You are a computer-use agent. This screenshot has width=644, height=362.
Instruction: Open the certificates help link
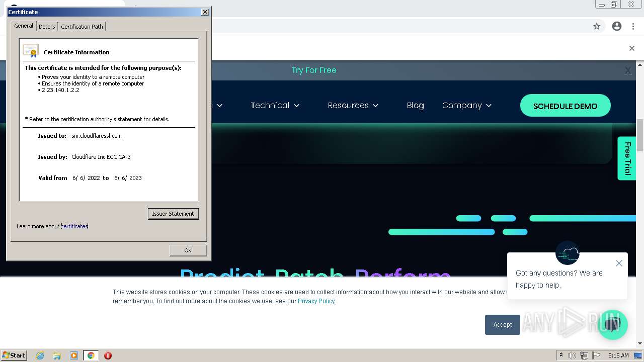(x=74, y=226)
